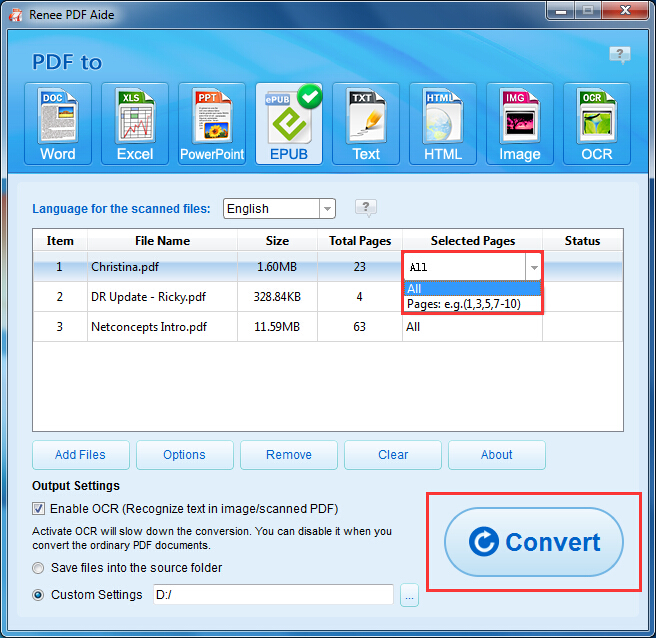Pick the Image output format icon
The height and width of the screenshot is (638, 656).
coord(520,123)
